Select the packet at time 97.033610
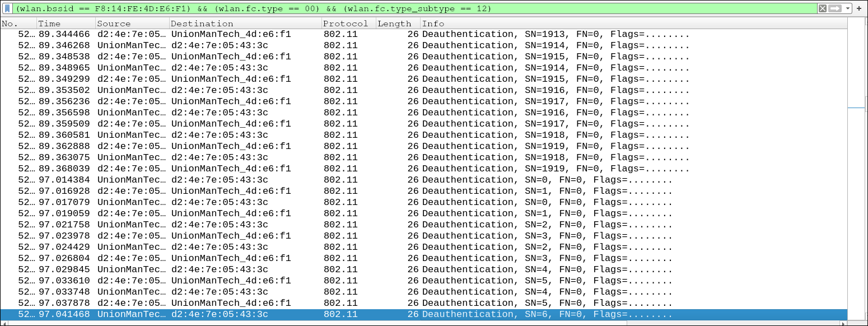Image resolution: width=868 pixels, height=326 pixels. click(424, 281)
